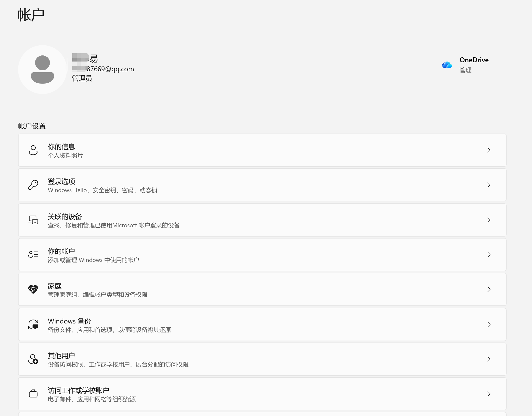Click the 关联的设备 devices icon
Viewport: 532px width, 416px height.
pyautogui.click(x=33, y=220)
